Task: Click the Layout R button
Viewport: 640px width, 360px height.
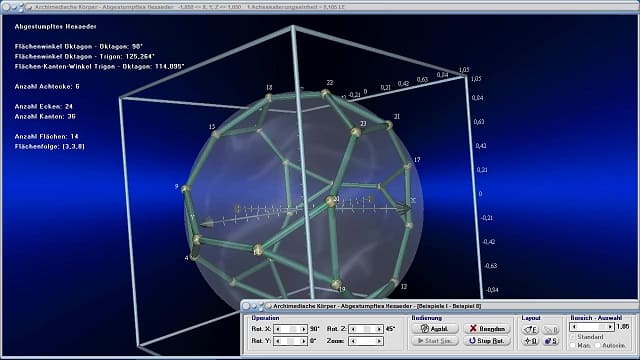Action: pos(551,329)
